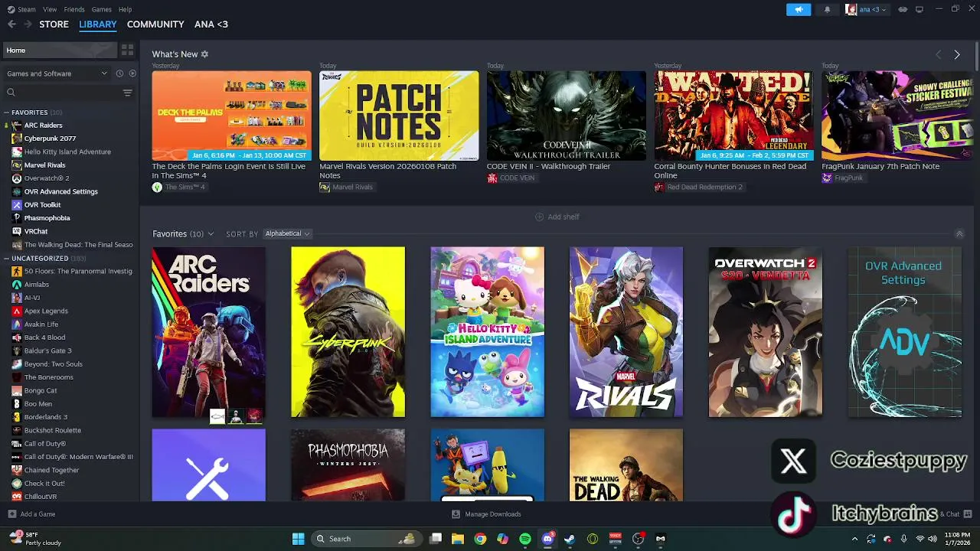This screenshot has height=551, width=980.
Task: Switch library to collections grid view
Action: [128, 50]
